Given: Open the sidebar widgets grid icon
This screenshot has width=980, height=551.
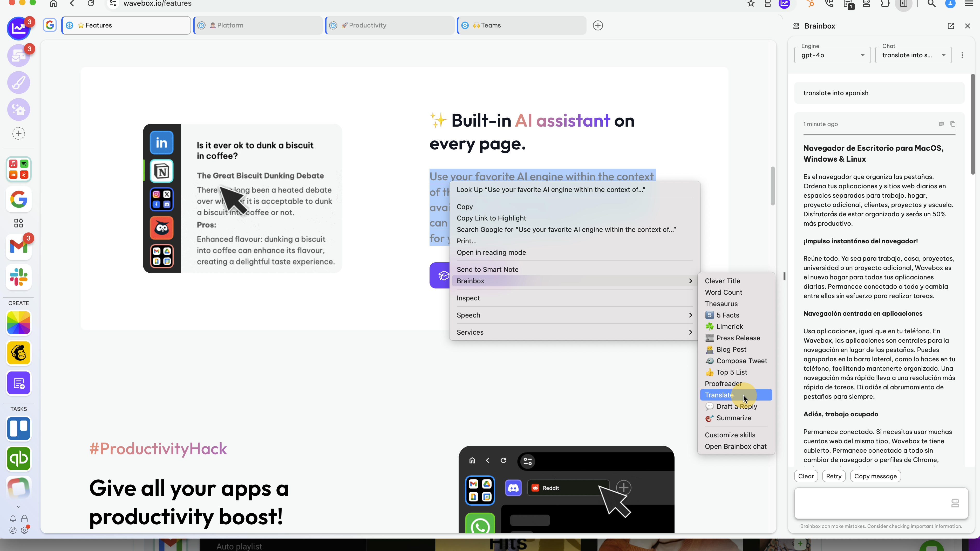Looking at the screenshot, I should (x=19, y=223).
